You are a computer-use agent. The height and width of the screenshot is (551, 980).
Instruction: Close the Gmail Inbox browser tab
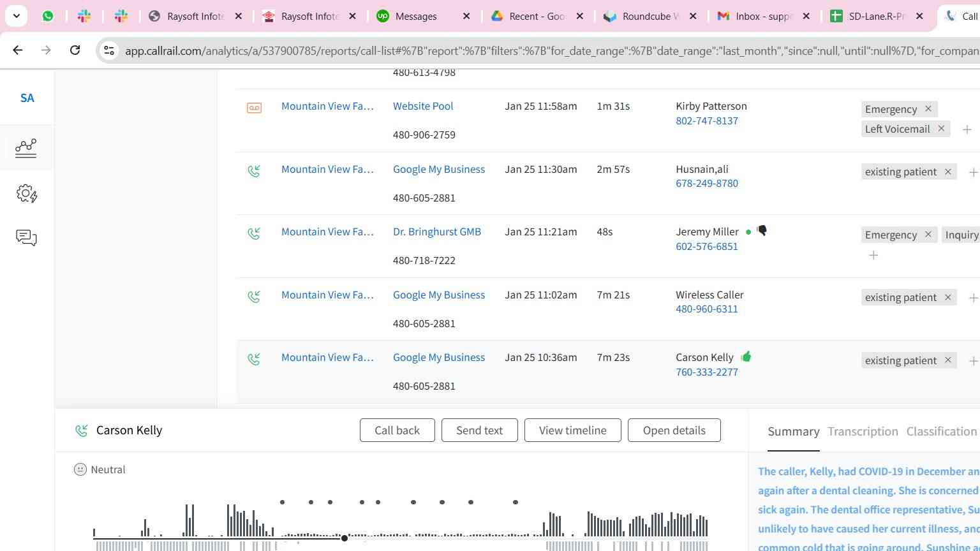[x=806, y=16]
